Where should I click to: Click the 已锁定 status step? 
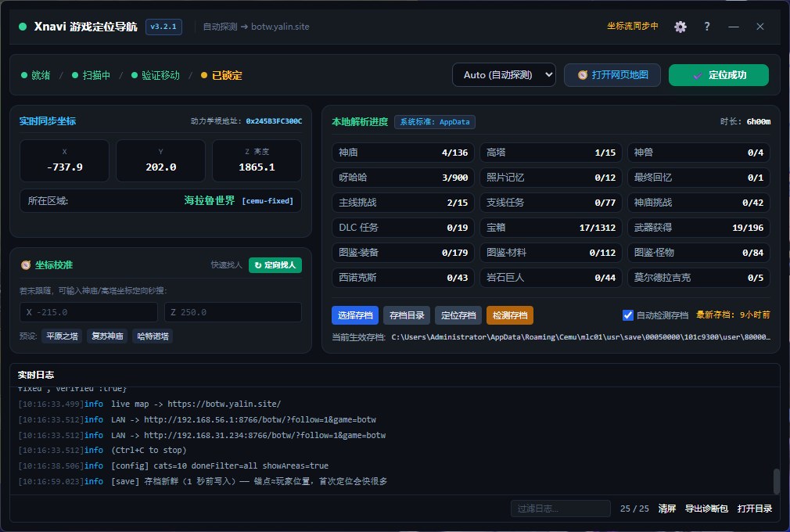221,76
